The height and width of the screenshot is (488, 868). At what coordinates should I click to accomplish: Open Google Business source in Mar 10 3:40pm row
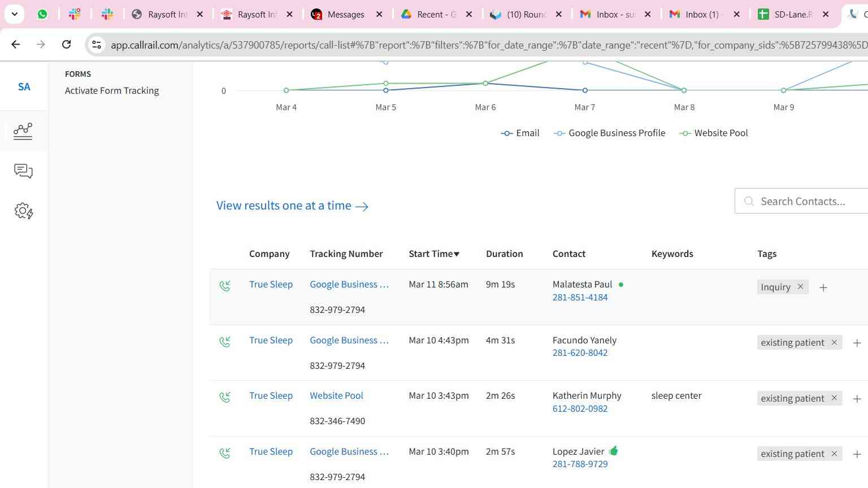click(349, 451)
